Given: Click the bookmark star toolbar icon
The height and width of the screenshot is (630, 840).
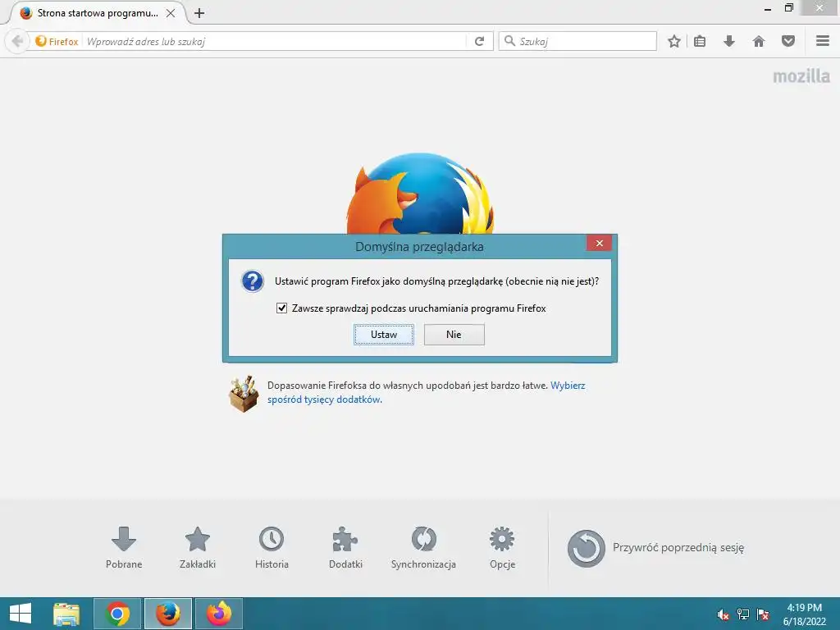Looking at the screenshot, I should pyautogui.click(x=674, y=41).
